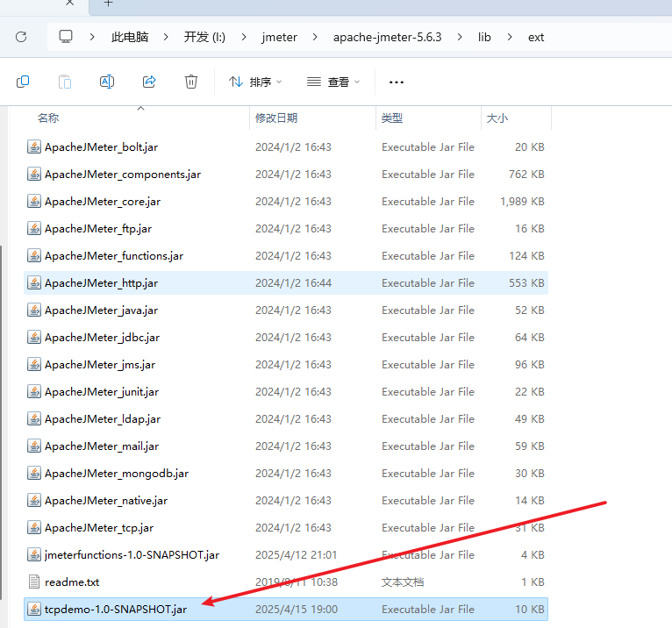The width and height of the screenshot is (672, 628).
Task: Navigate to the jmeter breadcrumb folder
Action: click(x=279, y=37)
